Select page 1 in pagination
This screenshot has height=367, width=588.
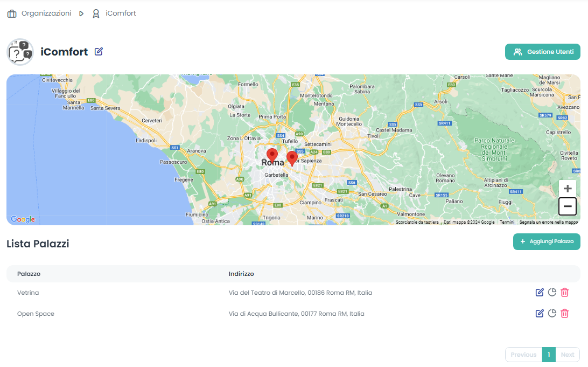tap(548, 355)
